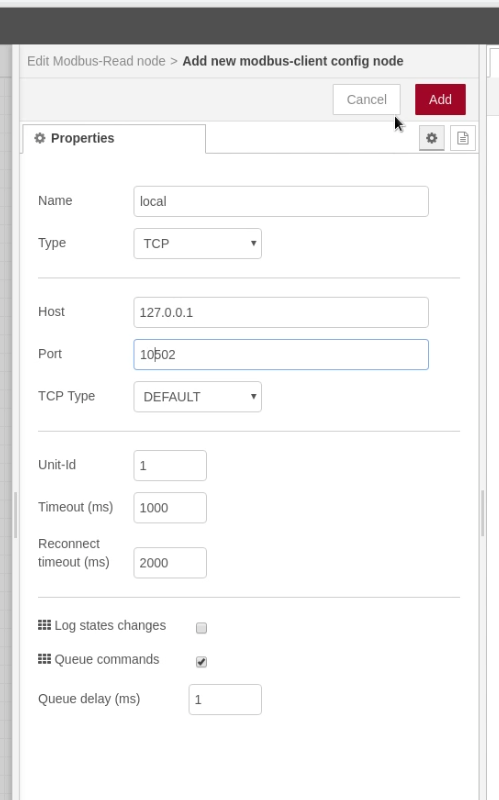
Task: Click the grid icon beside Queue commands
Action: pyautogui.click(x=44, y=659)
